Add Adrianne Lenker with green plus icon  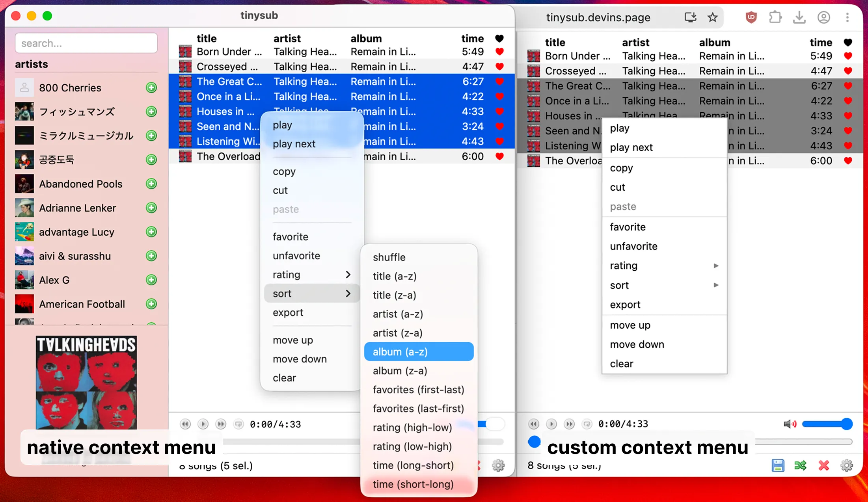pos(151,208)
